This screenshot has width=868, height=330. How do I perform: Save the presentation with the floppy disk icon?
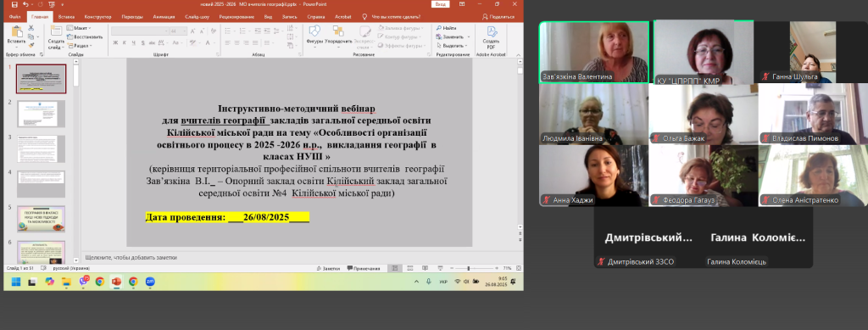tap(14, 4)
